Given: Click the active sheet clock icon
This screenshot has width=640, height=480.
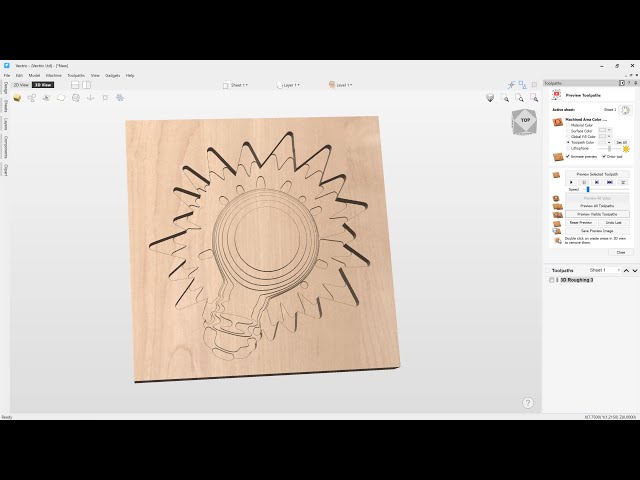Looking at the screenshot, I should pyautogui.click(x=625, y=110).
